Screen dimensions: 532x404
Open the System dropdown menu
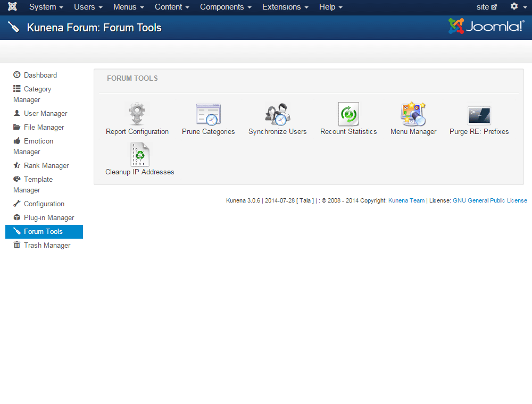coord(46,7)
